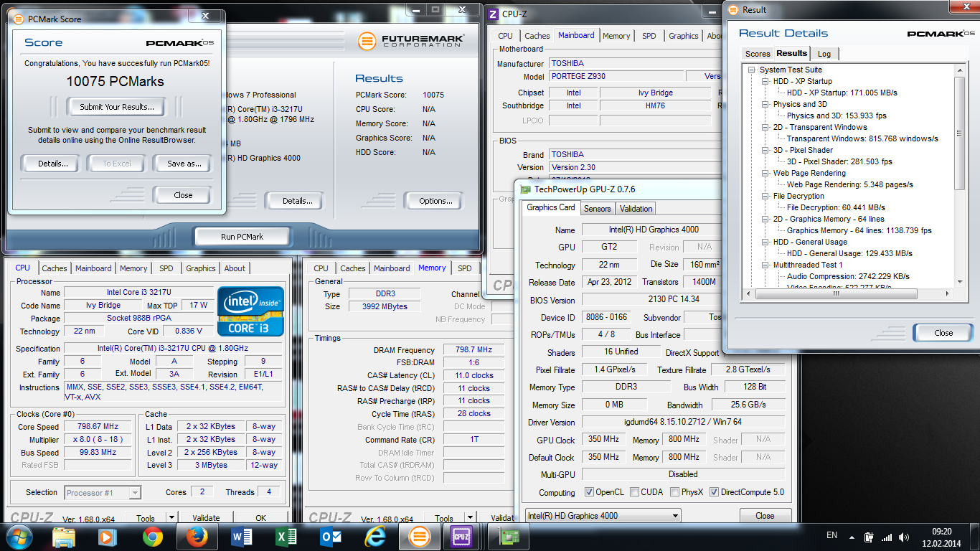980x551 pixels.
Task: Collapse the Web Page Rendering node
Action: coord(765,173)
